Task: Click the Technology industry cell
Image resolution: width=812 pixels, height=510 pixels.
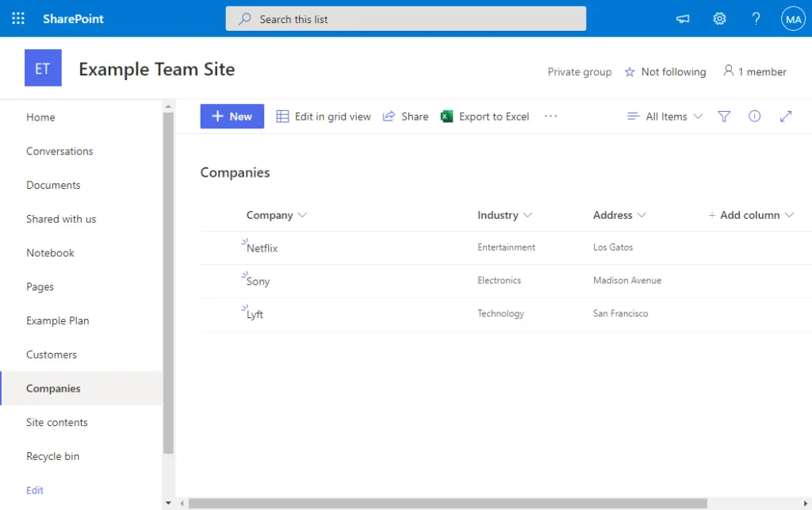Action: 501,314
